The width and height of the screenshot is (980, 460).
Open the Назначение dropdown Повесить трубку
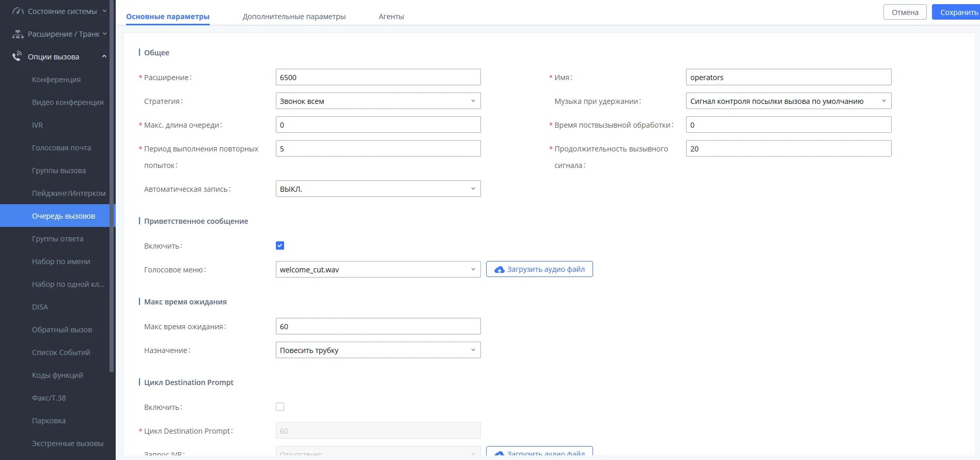coord(378,350)
